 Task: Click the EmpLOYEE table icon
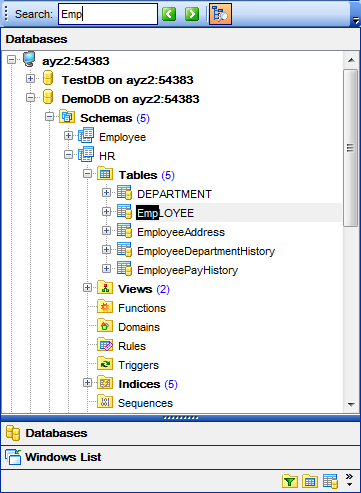click(125, 212)
